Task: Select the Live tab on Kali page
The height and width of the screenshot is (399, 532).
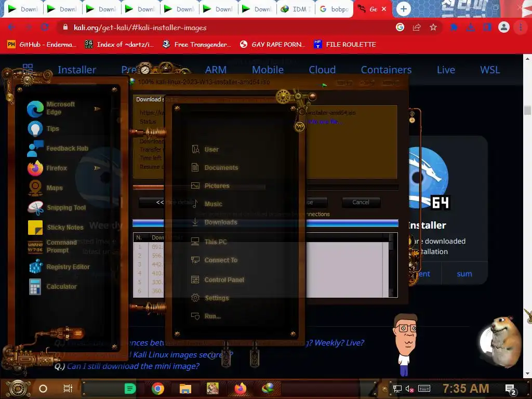Action: click(446, 70)
